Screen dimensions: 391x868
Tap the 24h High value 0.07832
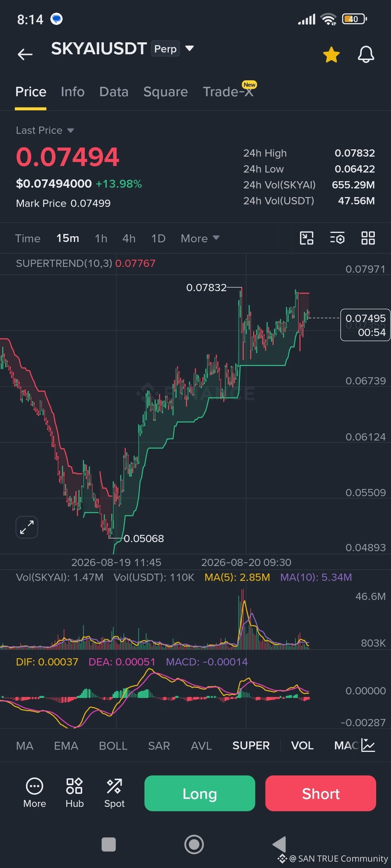(355, 153)
